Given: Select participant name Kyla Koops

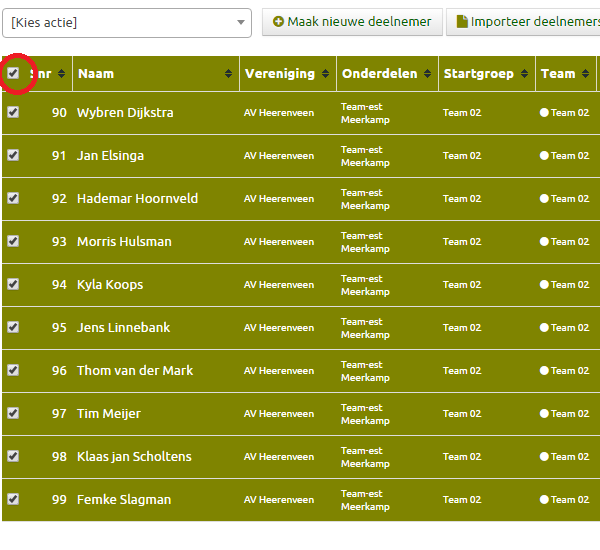Looking at the screenshot, I should coord(110,285).
